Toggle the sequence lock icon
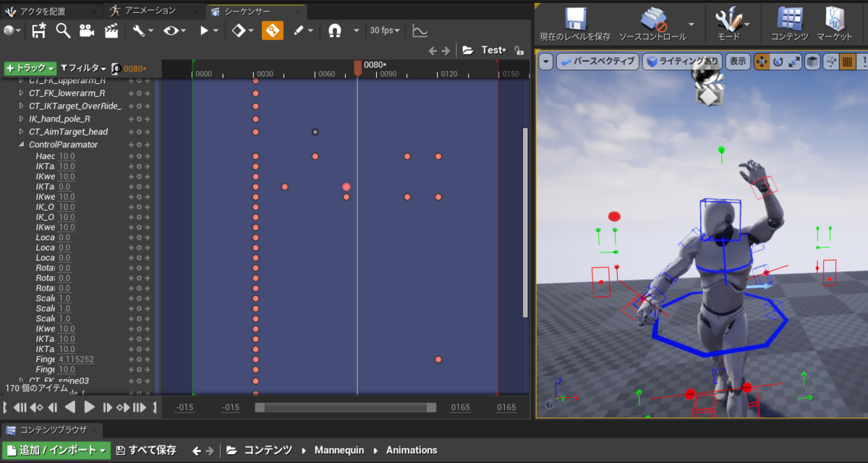Screen dimensions: 868x463 [x=519, y=51]
